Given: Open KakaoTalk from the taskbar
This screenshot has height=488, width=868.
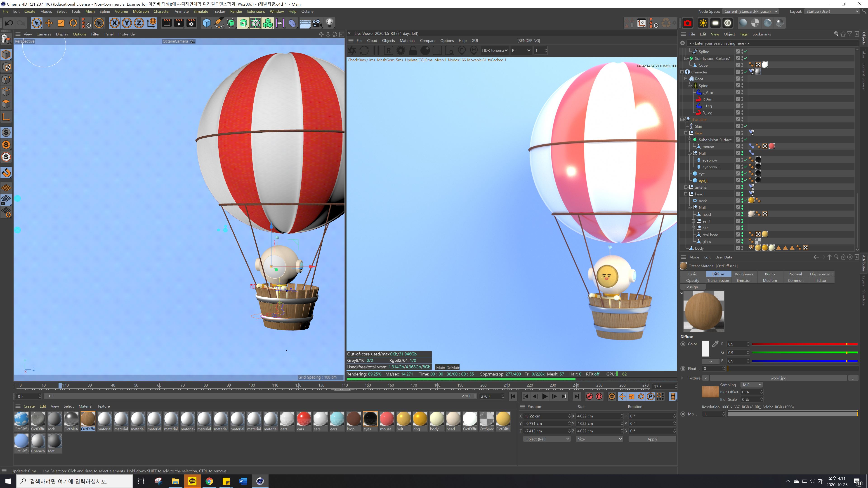Looking at the screenshot, I should click(x=192, y=481).
